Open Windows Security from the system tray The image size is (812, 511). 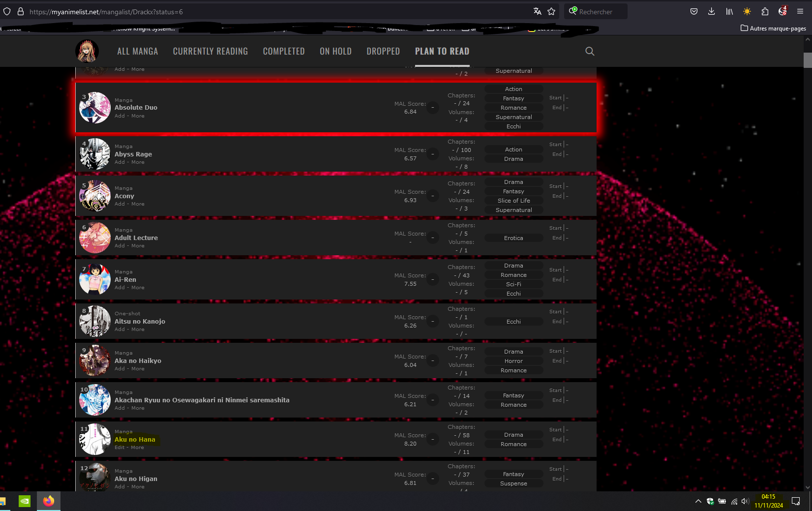click(710, 501)
